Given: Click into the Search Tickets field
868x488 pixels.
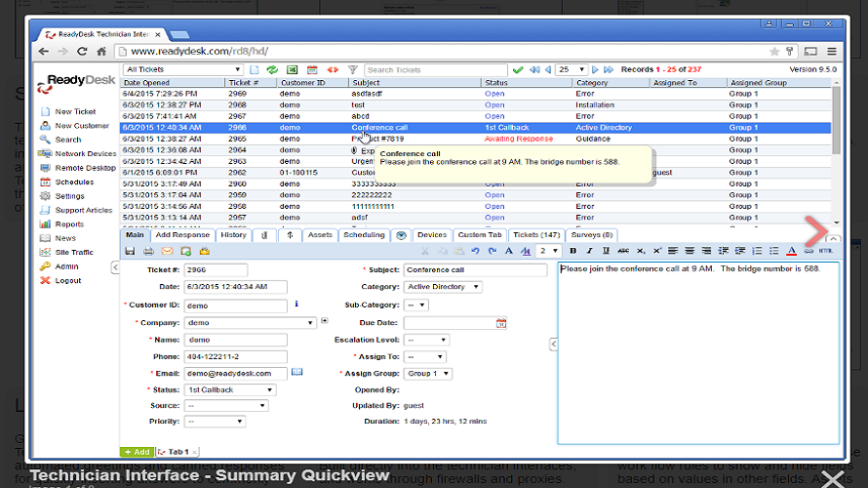Looking at the screenshot, I should (x=436, y=70).
